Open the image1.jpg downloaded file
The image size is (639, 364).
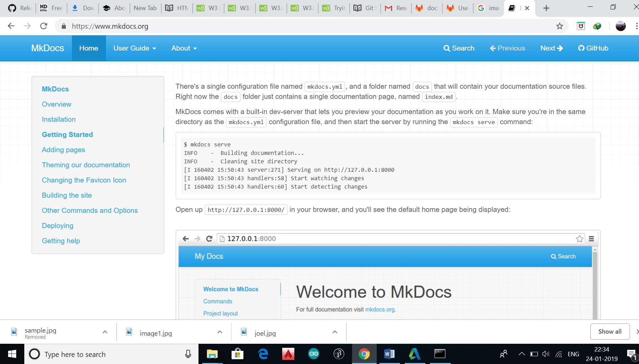(x=156, y=333)
